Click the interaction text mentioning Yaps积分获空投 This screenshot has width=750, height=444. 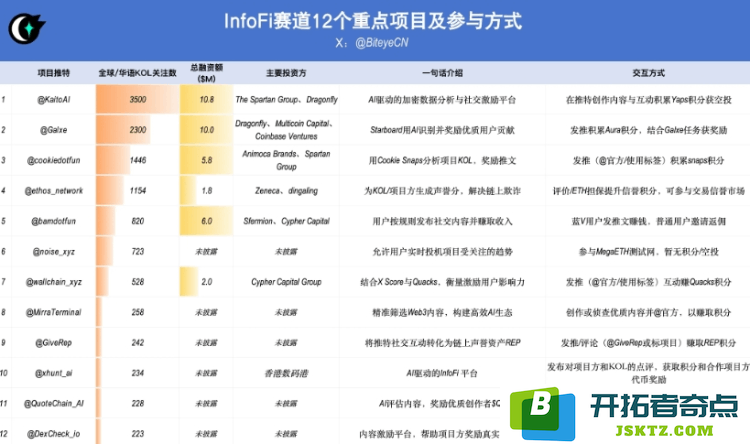point(649,100)
